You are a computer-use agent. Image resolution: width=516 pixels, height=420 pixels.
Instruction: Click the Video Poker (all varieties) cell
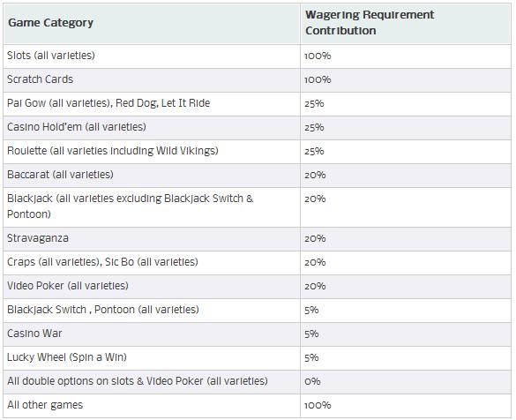152,287
